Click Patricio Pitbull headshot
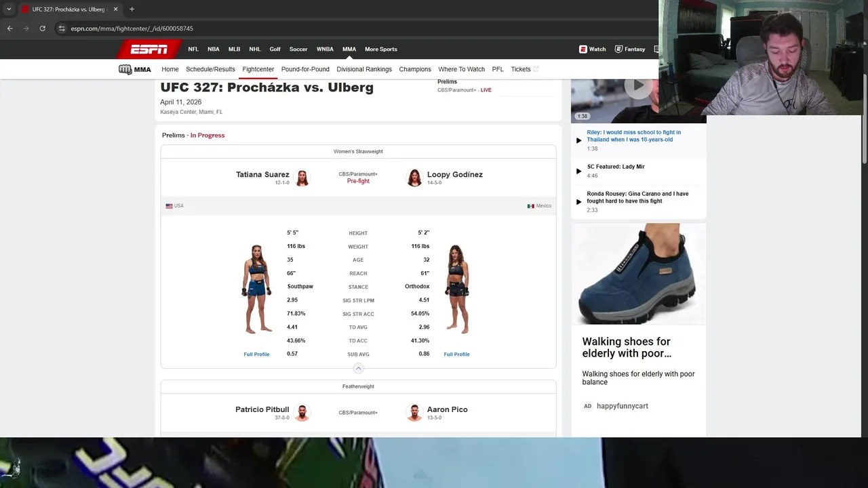Screen dimensions: 868x488 (302, 412)
